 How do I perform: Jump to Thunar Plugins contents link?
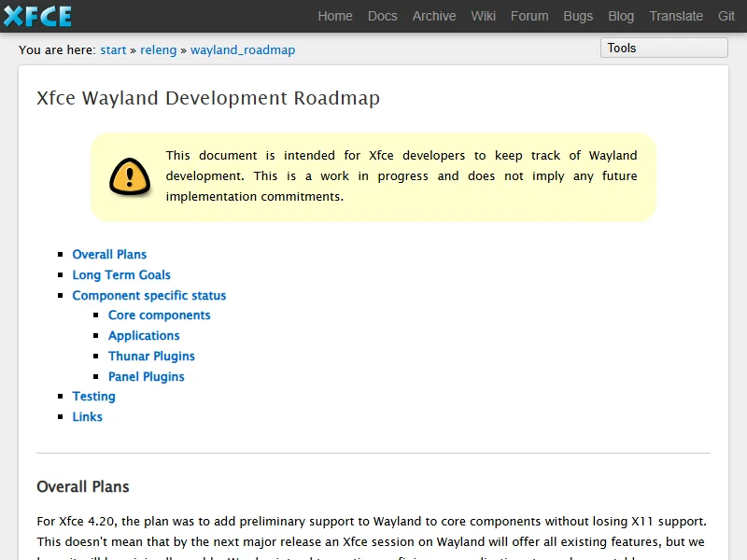[x=151, y=357]
